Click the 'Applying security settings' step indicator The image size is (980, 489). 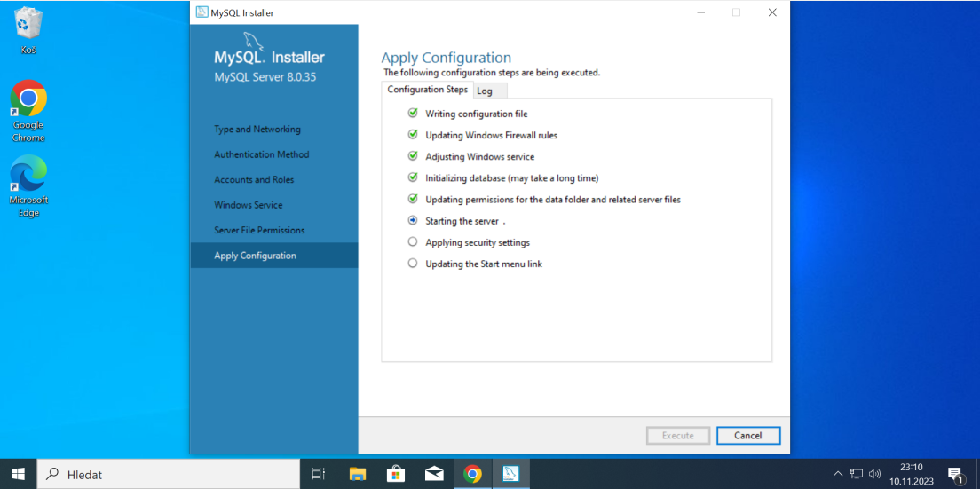tap(413, 242)
